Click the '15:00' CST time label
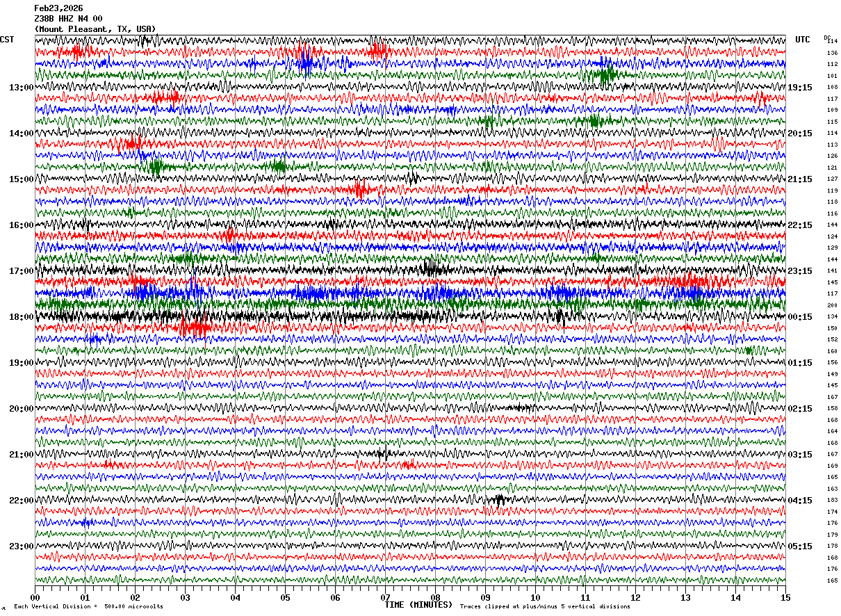The height and width of the screenshot is (616, 841). point(21,179)
